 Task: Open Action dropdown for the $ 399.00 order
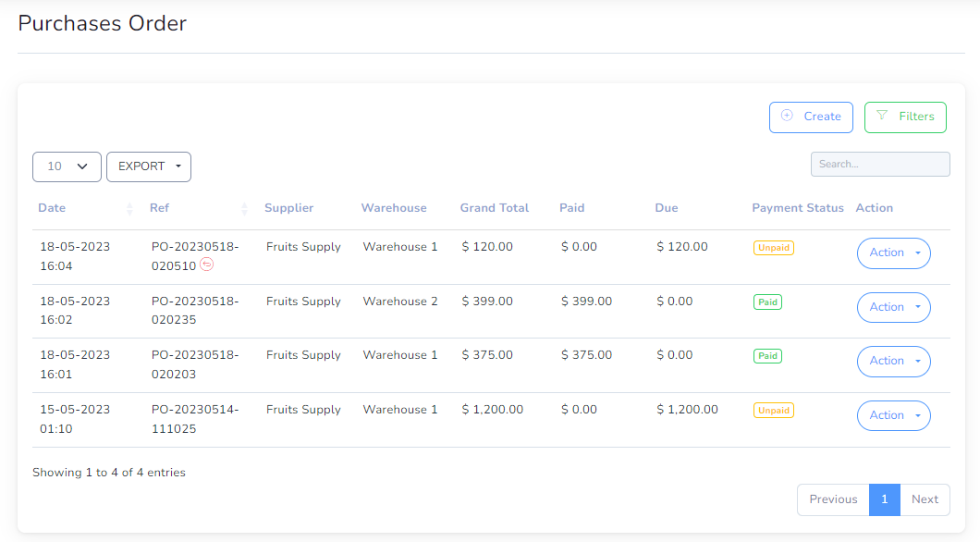pos(894,308)
